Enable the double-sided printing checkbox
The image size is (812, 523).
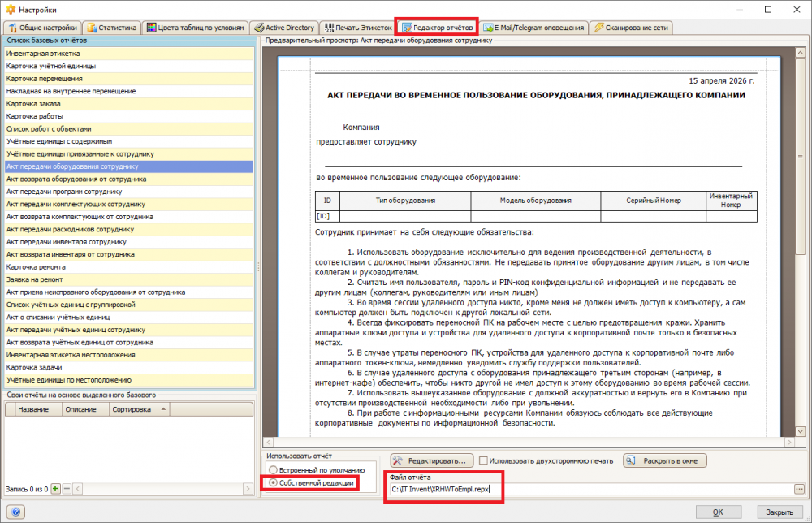[x=483, y=460]
